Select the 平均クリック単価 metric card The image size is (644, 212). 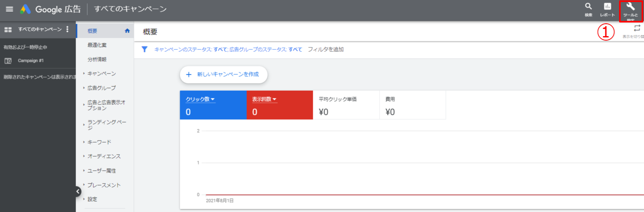[x=346, y=105]
